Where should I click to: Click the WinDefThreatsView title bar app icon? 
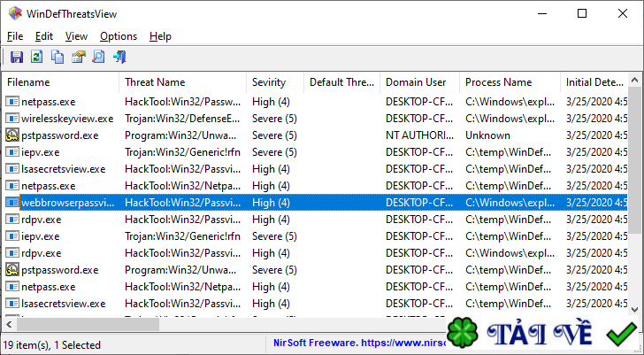[15, 13]
